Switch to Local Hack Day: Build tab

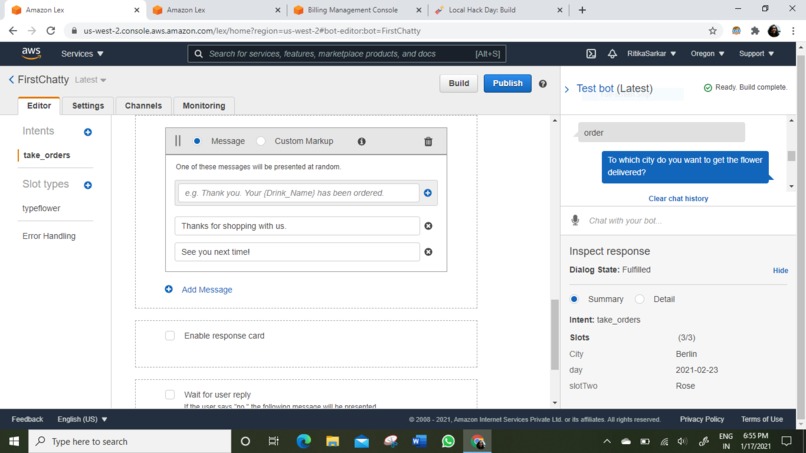498,10
